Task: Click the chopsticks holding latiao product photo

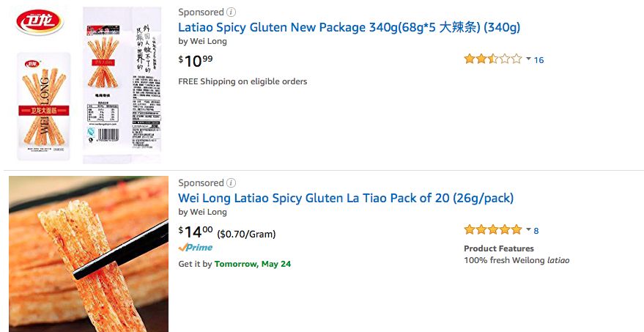Action: coord(89,254)
